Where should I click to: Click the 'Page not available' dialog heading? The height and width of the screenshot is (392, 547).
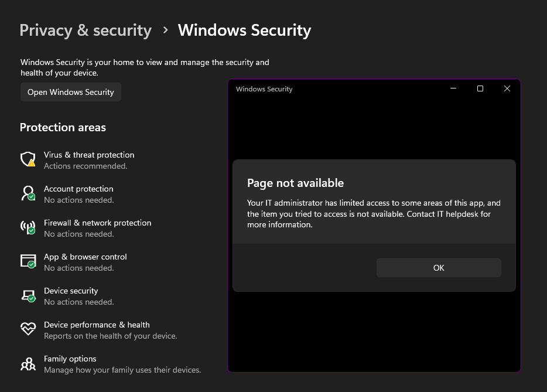(x=296, y=183)
